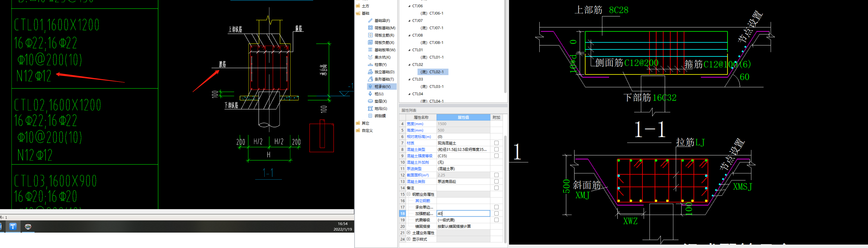Select the (底) CTJ07-1 tree item
The image size is (868, 248).
tap(432, 28)
